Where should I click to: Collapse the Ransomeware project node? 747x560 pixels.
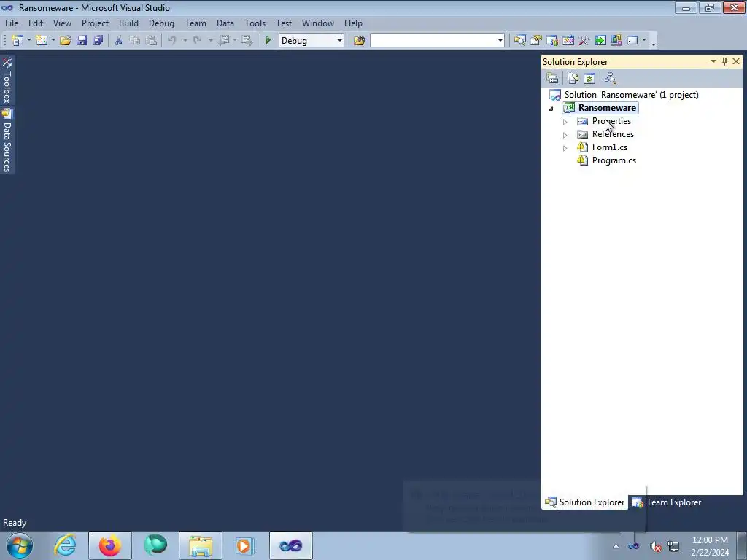tap(551, 109)
